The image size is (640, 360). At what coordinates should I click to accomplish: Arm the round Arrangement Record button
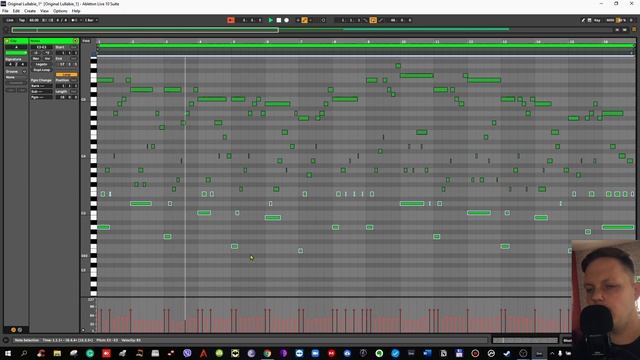(x=287, y=20)
